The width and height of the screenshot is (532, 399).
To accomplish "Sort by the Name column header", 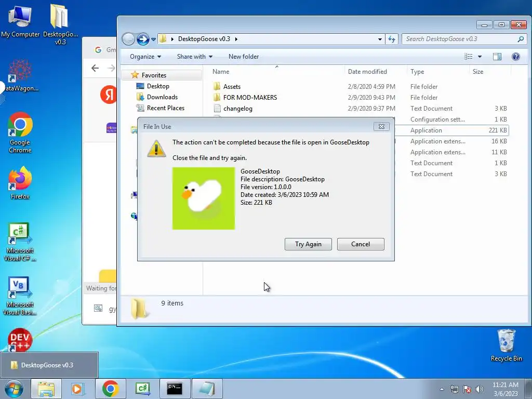I will click(276, 72).
